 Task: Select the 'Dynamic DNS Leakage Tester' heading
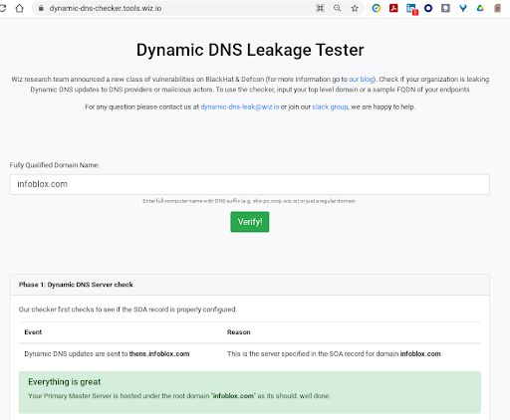(250, 50)
